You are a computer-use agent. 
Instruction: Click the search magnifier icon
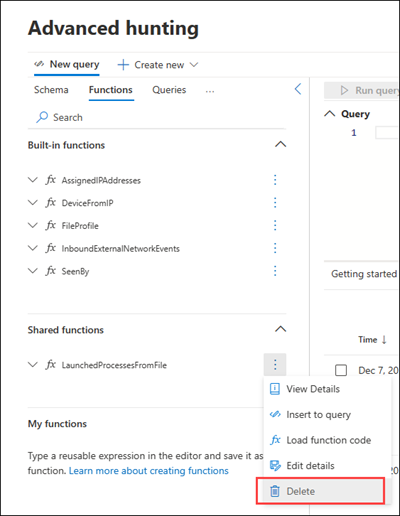coord(42,117)
